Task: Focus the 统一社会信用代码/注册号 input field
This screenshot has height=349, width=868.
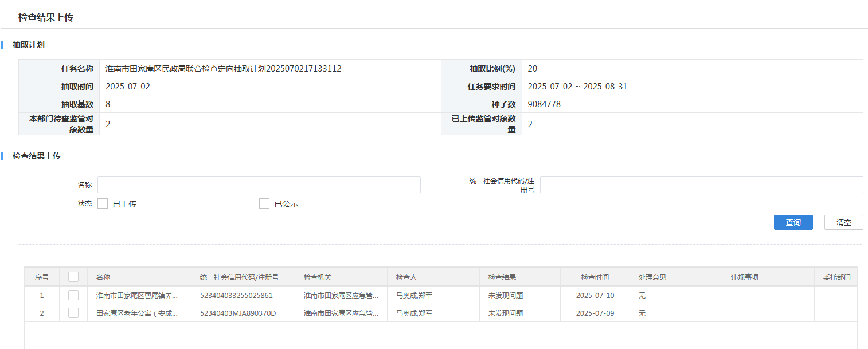Action: click(x=702, y=185)
